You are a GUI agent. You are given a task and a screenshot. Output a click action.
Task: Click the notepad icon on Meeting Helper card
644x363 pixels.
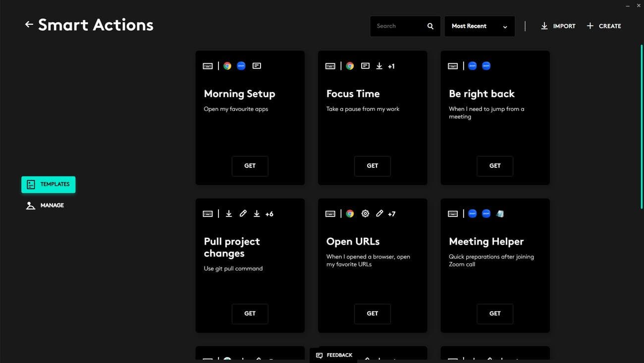coord(500,213)
